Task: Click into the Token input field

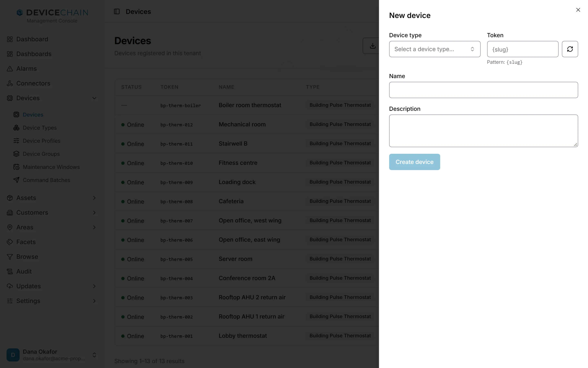Action: pos(522,49)
